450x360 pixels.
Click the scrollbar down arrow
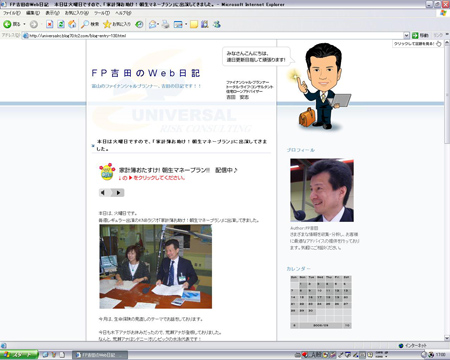coord(447,338)
